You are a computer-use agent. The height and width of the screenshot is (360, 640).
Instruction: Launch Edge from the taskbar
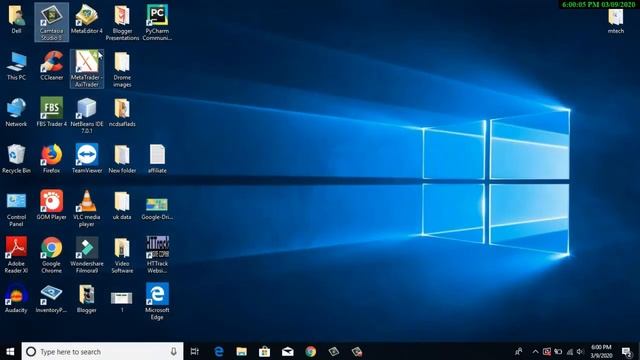(219, 351)
